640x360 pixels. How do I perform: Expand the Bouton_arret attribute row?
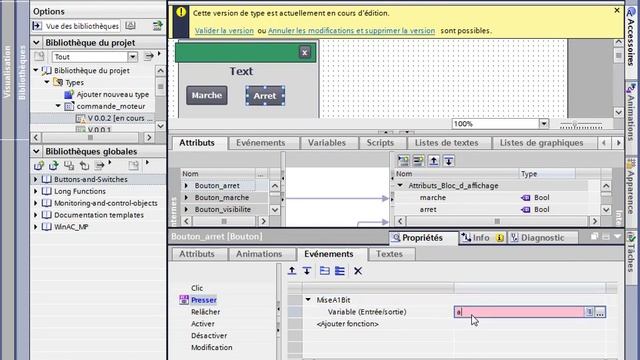(x=187, y=186)
